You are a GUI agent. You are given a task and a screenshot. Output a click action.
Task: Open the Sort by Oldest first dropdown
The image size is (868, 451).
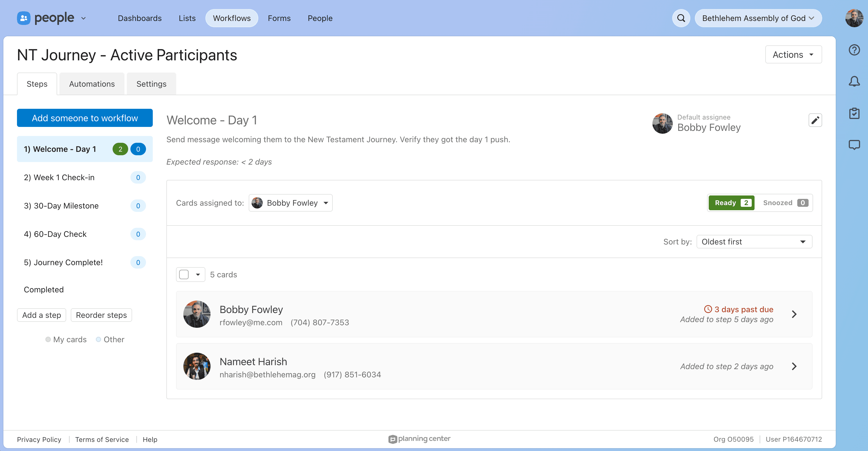point(754,242)
